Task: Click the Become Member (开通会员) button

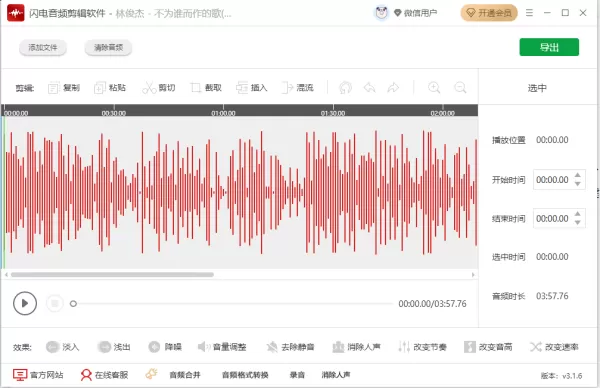Action: coord(489,13)
